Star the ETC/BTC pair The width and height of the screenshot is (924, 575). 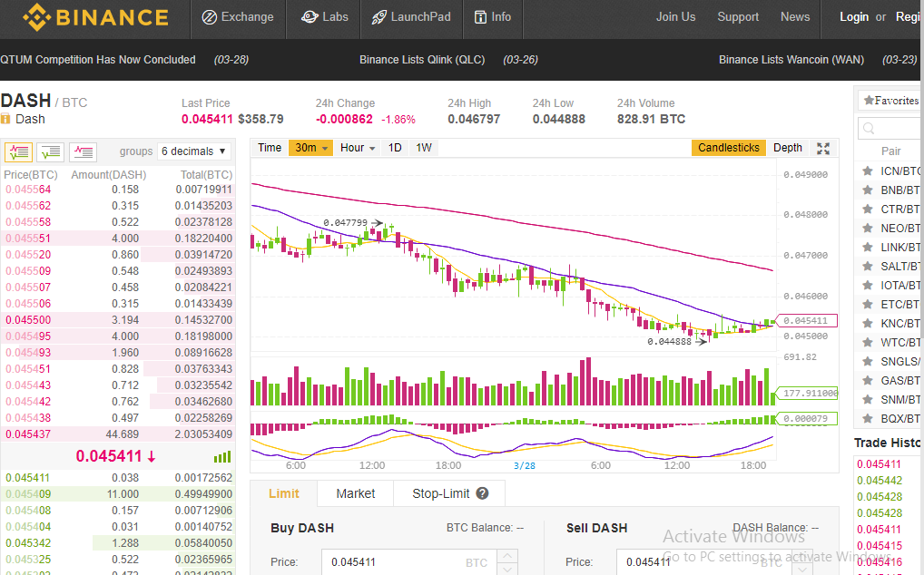(x=868, y=304)
